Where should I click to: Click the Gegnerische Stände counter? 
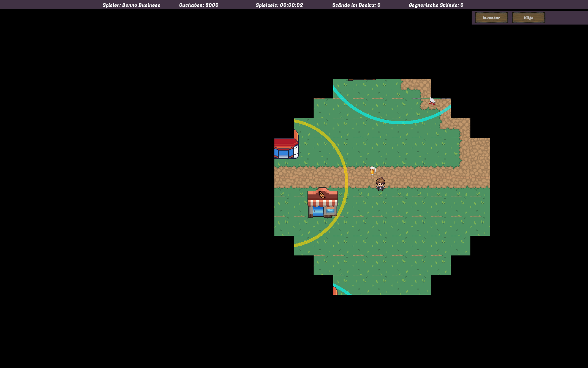pos(436,5)
